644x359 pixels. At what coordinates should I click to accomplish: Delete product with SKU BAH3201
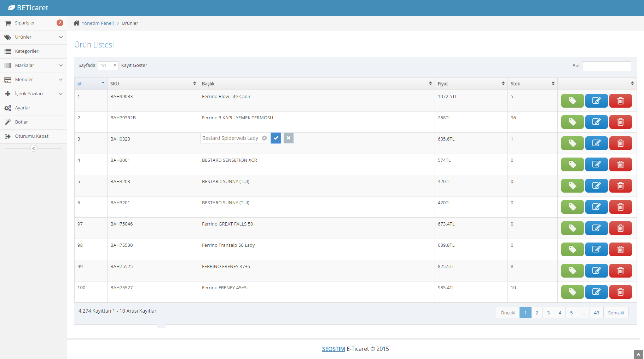click(x=620, y=207)
